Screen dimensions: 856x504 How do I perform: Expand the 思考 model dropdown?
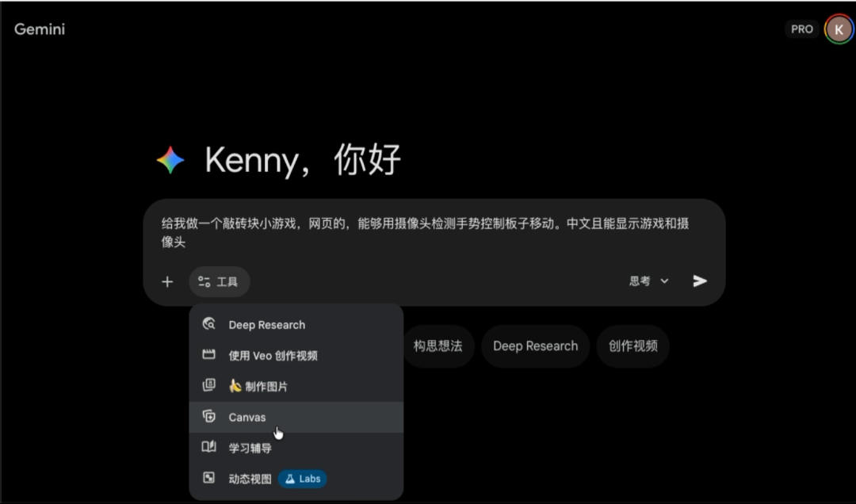coord(648,281)
